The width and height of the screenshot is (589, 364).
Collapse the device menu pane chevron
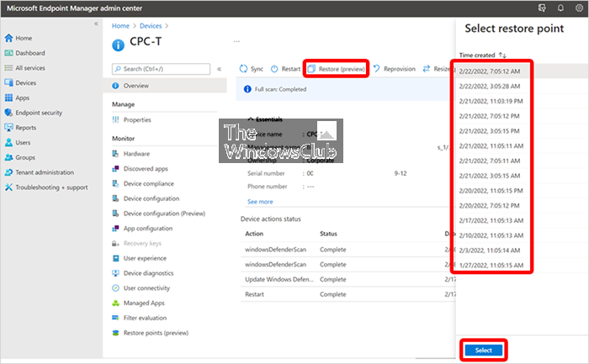220,69
